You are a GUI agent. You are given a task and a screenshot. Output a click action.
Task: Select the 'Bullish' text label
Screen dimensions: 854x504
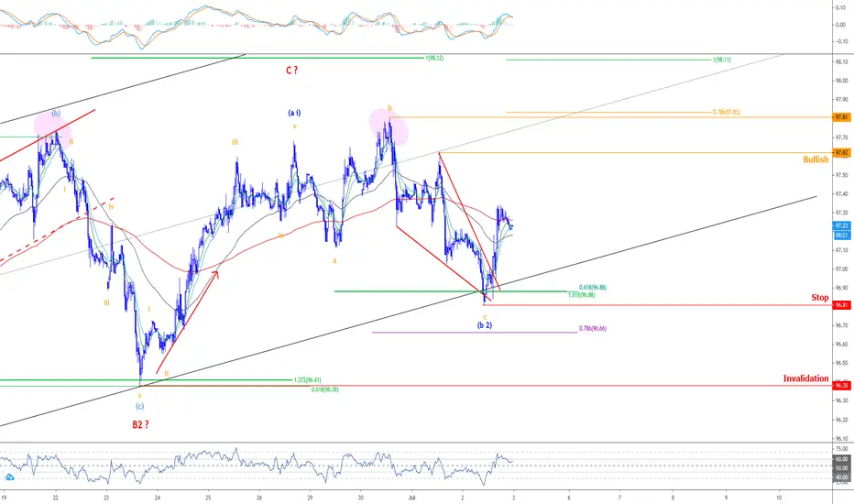pos(816,159)
